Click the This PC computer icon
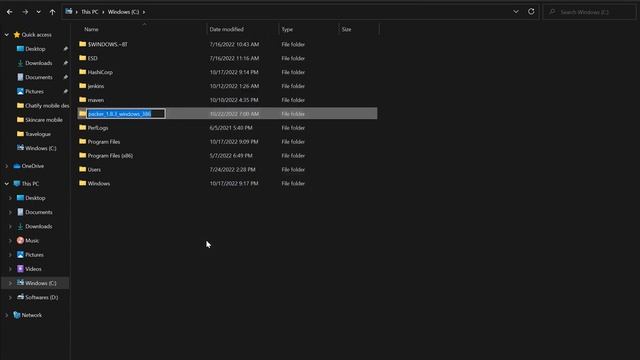Image resolution: width=640 pixels, height=360 pixels. click(17, 184)
